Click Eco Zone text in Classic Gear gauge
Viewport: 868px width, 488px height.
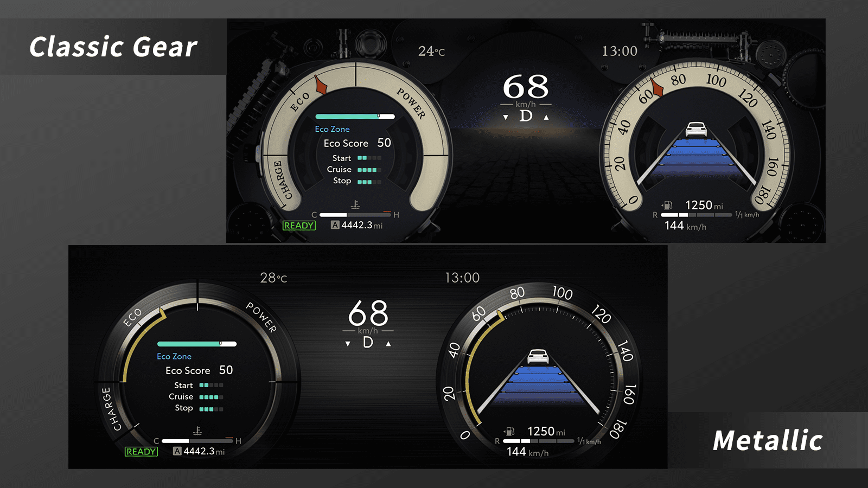(332, 129)
